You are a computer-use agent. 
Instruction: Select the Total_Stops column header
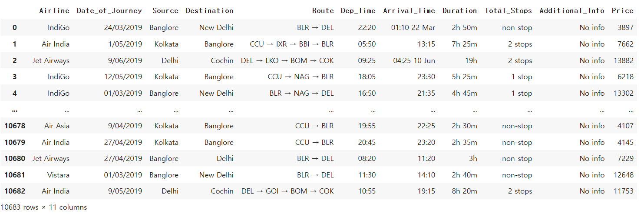click(509, 10)
